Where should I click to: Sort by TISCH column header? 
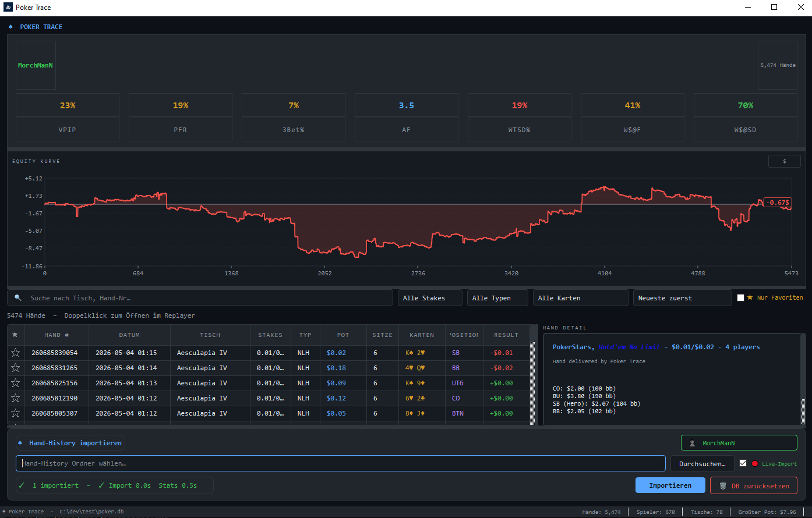pyautogui.click(x=210, y=335)
